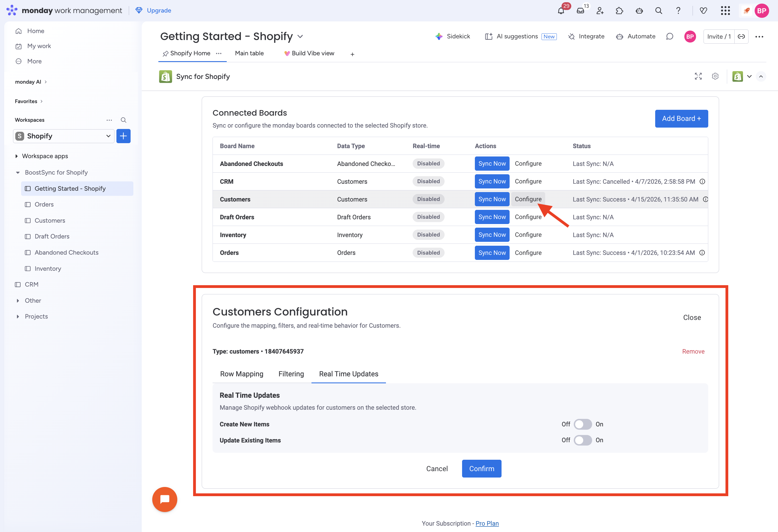Screen dimensions: 778x532
Task: Switch to Main table tab
Action: pos(249,53)
